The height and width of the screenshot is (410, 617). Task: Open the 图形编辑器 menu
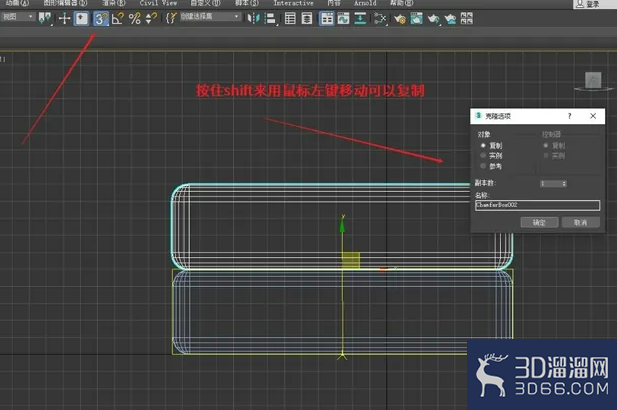65,3
